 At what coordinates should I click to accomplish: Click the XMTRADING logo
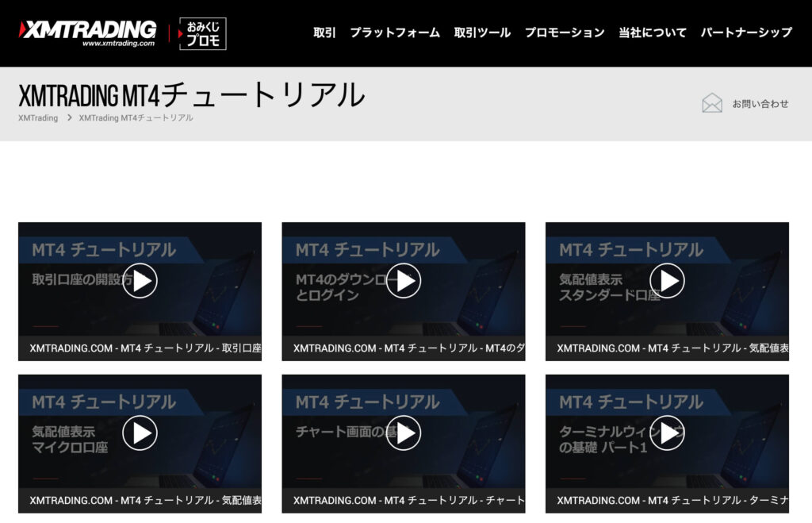(x=82, y=29)
